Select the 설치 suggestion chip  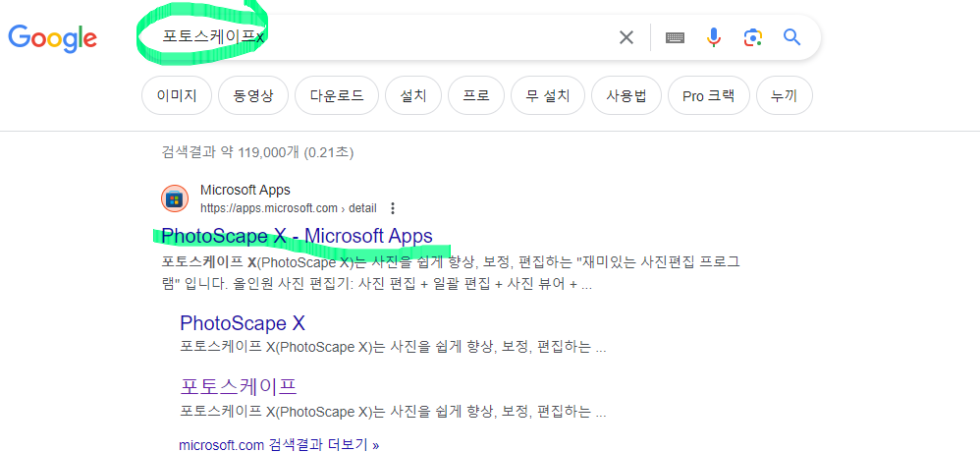tap(413, 95)
